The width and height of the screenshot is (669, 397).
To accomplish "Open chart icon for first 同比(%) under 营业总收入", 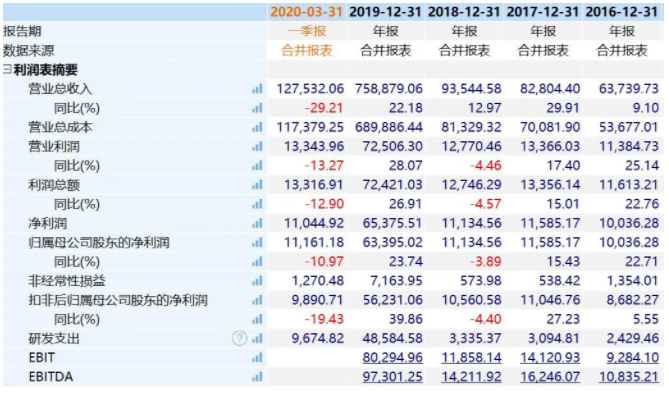I will coord(257,108).
